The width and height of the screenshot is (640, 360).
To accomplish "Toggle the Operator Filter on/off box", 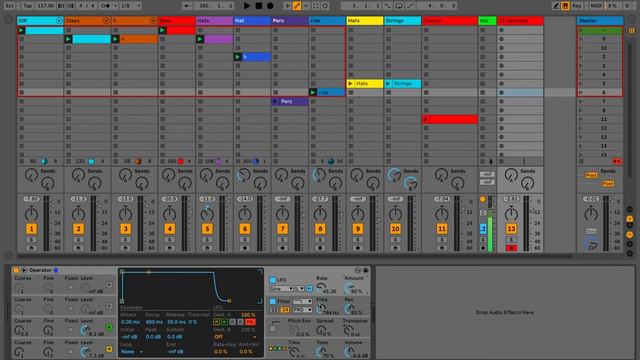I will coord(272,301).
